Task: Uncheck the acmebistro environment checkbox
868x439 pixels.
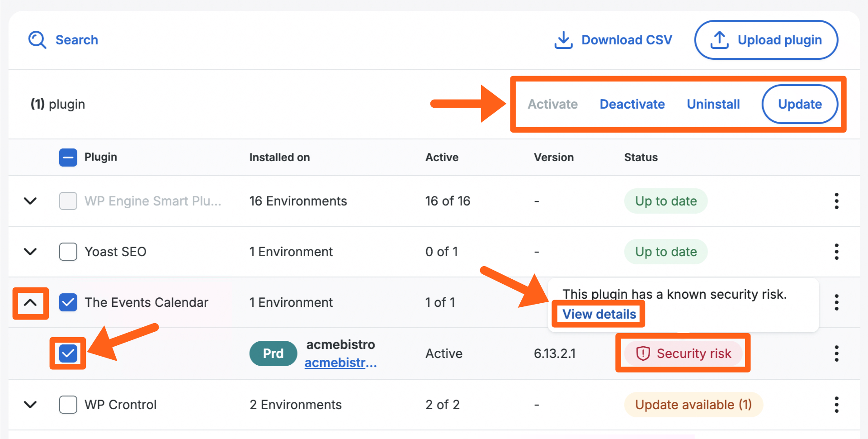Action: coord(68,353)
